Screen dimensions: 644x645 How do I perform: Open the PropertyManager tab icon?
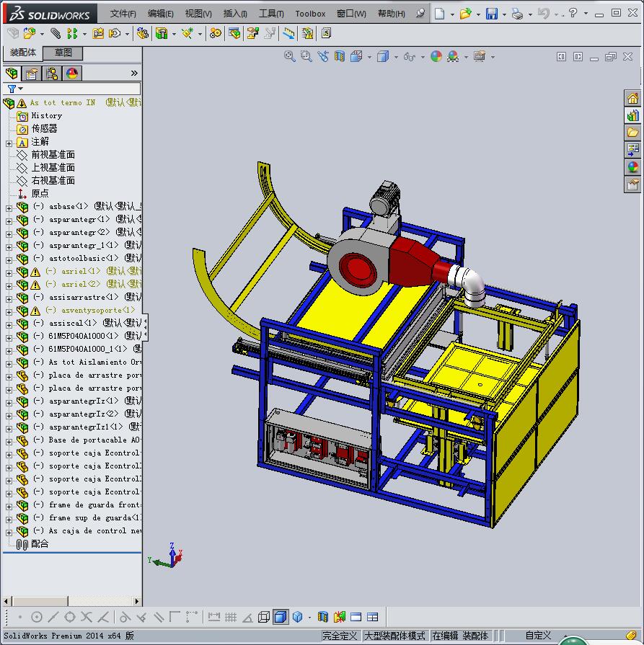[x=32, y=74]
